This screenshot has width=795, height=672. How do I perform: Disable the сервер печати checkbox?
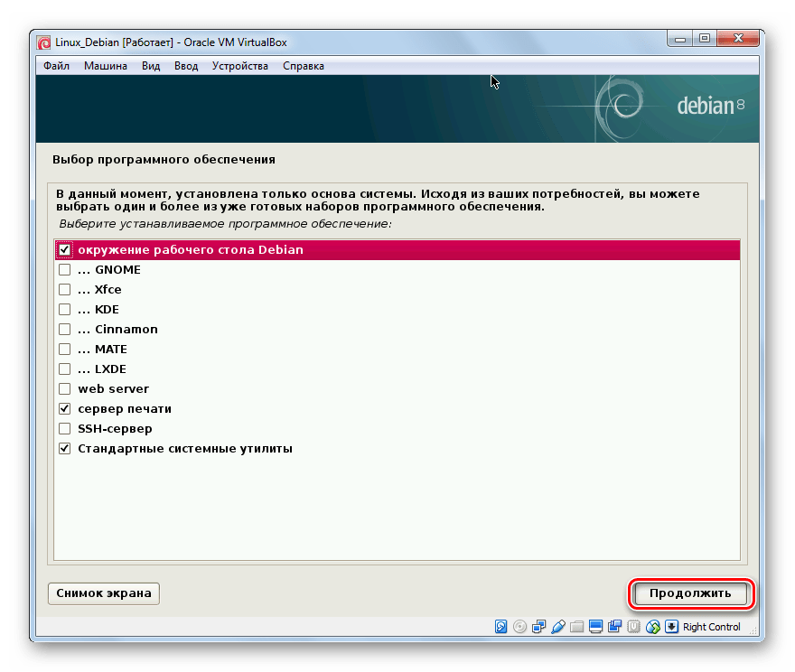[x=64, y=409]
